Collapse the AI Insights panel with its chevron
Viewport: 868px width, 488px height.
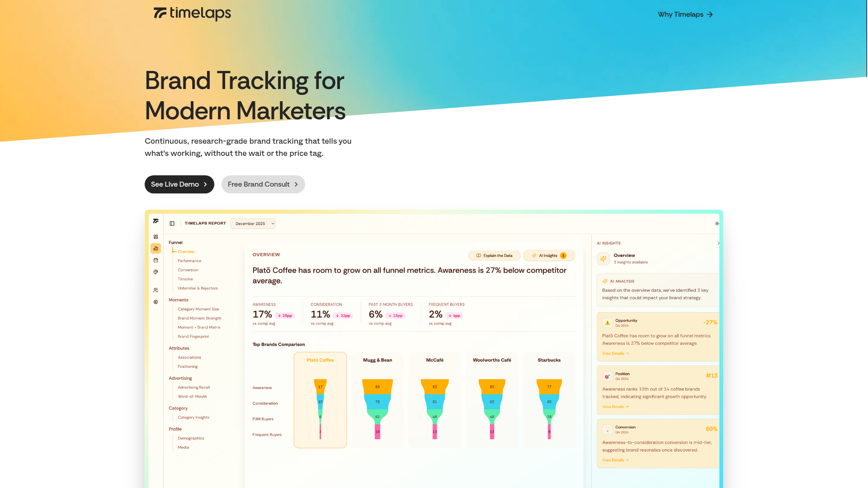pos(718,243)
